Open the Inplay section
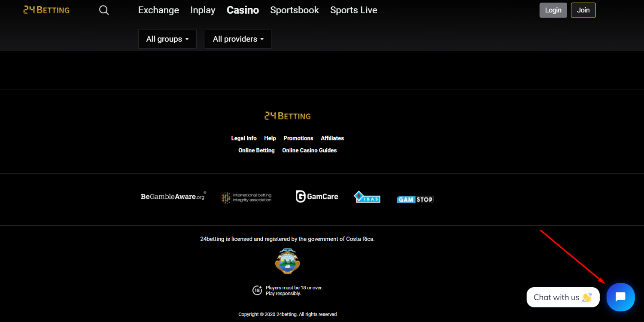Screen dimensions: 644x322 click(x=203, y=10)
